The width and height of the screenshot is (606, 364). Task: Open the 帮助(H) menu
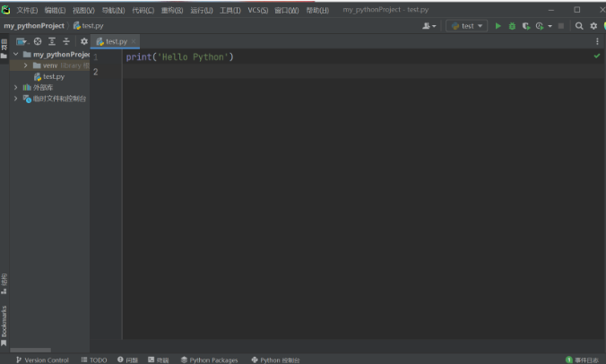[317, 11]
